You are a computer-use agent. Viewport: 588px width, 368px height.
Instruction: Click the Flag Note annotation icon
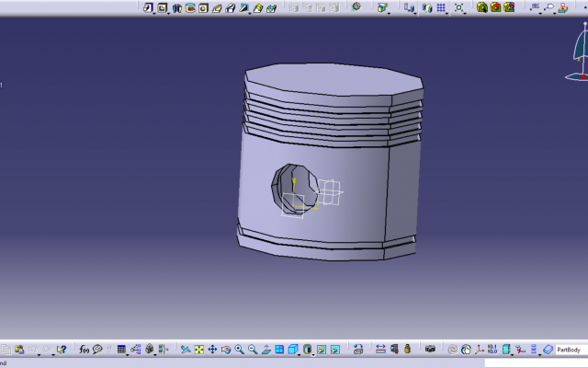coord(548,7)
